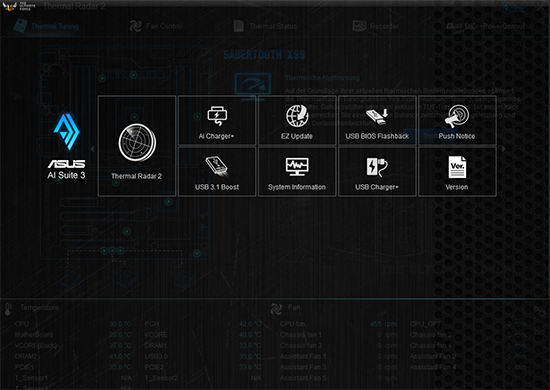This screenshot has height=390, width=550.
Task: Open the USB Charger+ tile
Action: [377, 172]
